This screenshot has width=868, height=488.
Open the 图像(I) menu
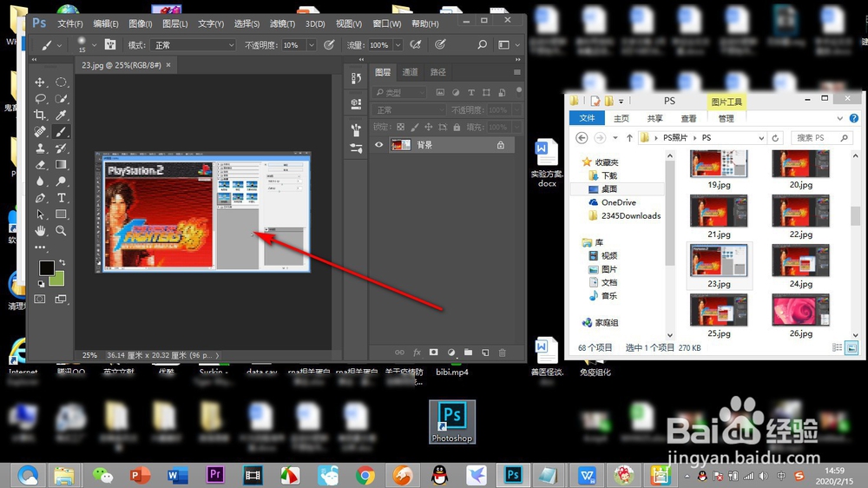point(140,23)
